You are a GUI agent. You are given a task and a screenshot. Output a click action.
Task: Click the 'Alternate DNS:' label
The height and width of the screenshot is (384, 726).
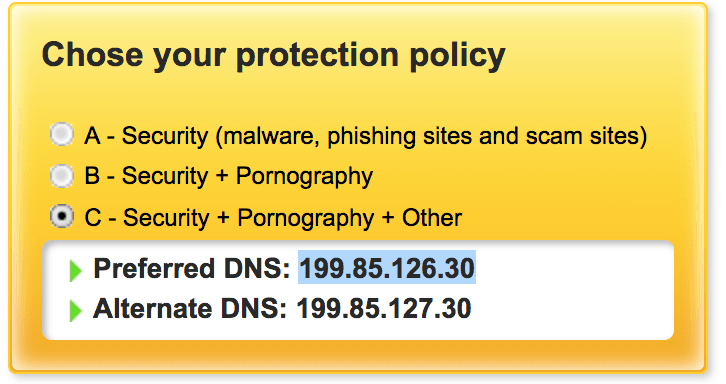click(x=190, y=308)
